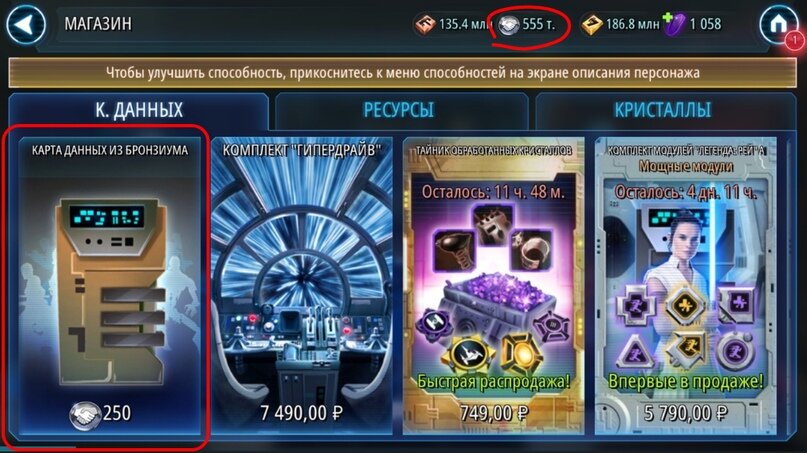Tap the gold ship credits icon showing 186.8 млн

pyautogui.click(x=591, y=24)
